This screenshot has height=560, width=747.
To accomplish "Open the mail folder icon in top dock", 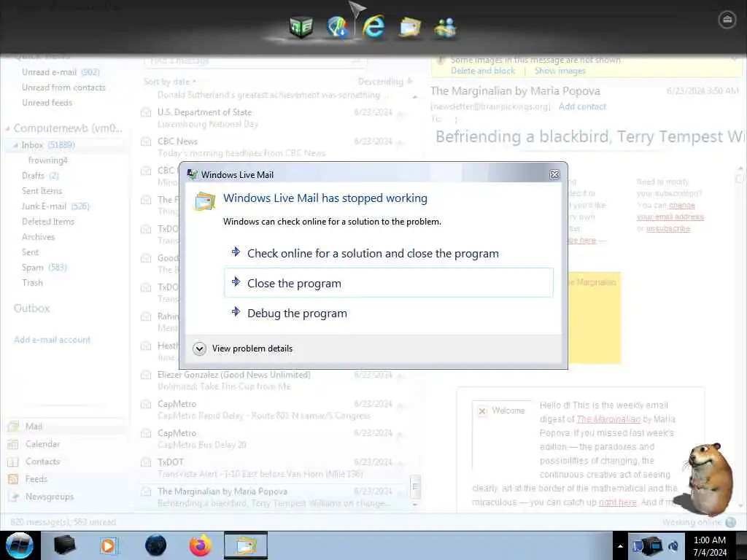I will (410, 27).
